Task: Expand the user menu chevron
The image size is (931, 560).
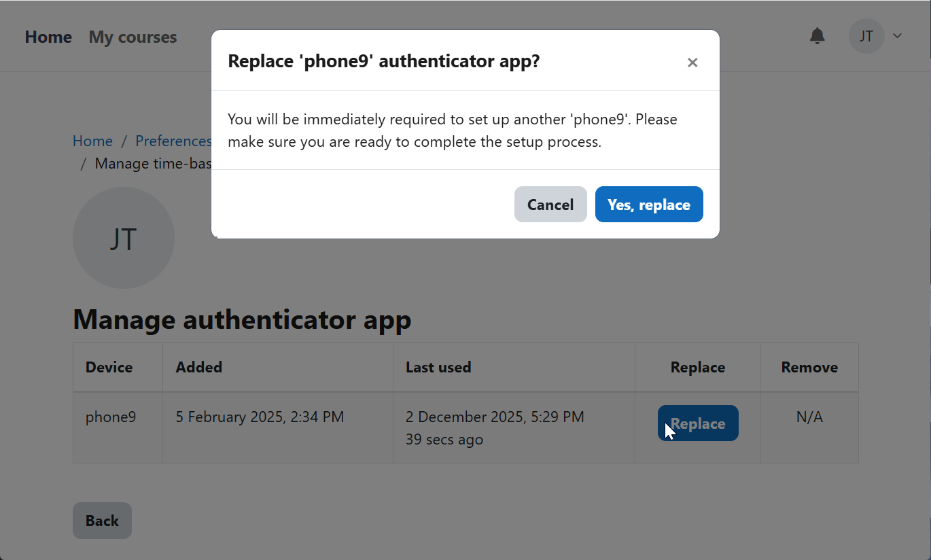Action: coord(897,36)
